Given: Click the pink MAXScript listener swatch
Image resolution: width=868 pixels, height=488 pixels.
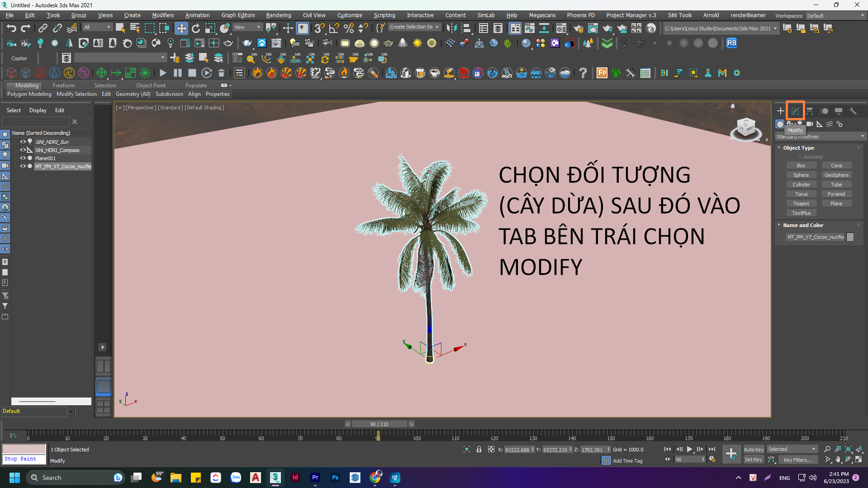Looking at the screenshot, I should click(24, 449).
